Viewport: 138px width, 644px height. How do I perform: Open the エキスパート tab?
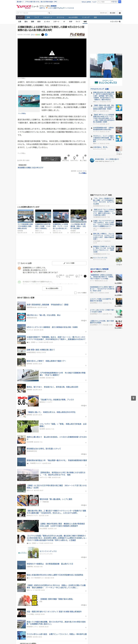pyautogui.click(x=48, y=17)
